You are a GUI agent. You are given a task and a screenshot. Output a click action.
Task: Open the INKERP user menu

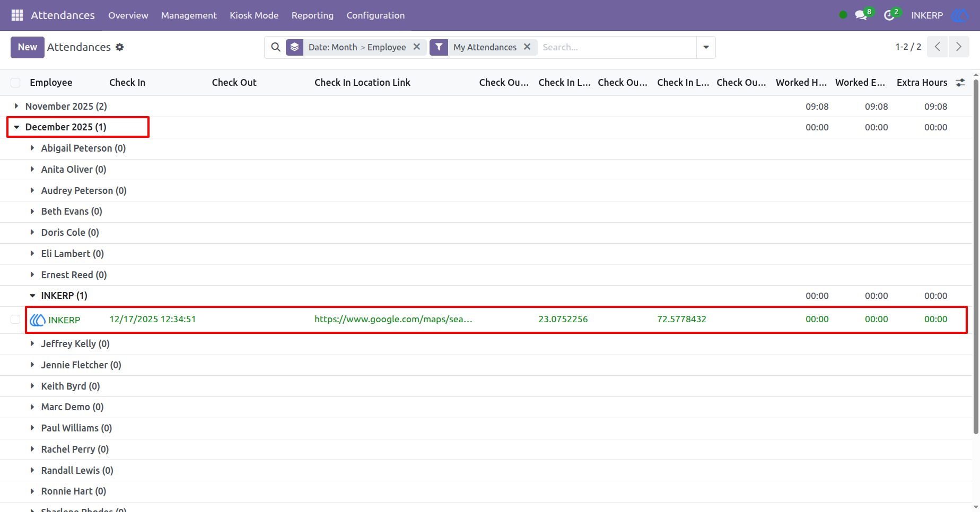927,15
